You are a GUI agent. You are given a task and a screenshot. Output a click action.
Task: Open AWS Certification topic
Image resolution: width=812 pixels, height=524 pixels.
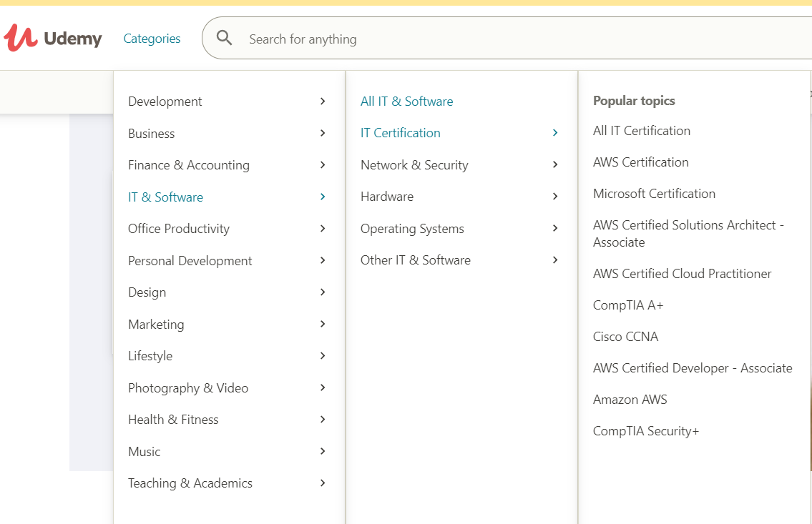pyautogui.click(x=640, y=162)
